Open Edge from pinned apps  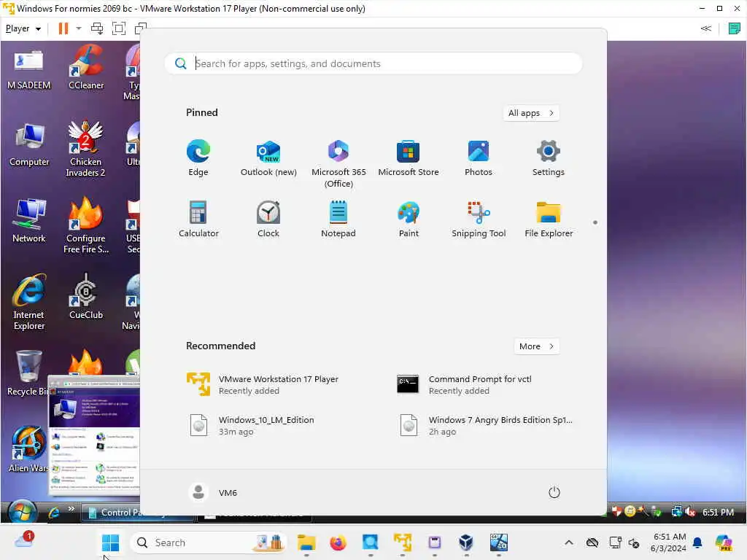click(x=198, y=158)
